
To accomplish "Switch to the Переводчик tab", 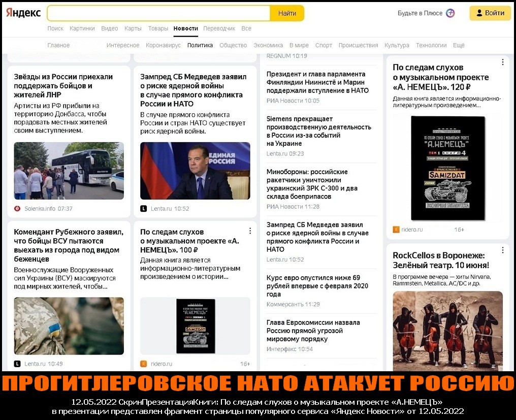I will 219,28.
